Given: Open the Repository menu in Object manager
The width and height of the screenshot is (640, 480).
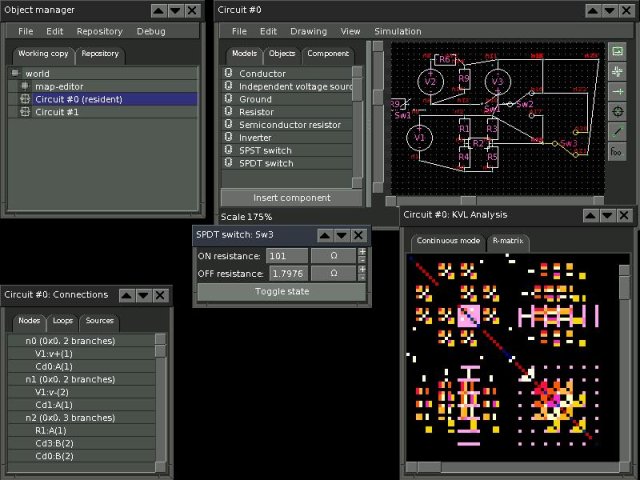Looking at the screenshot, I should 100,31.
